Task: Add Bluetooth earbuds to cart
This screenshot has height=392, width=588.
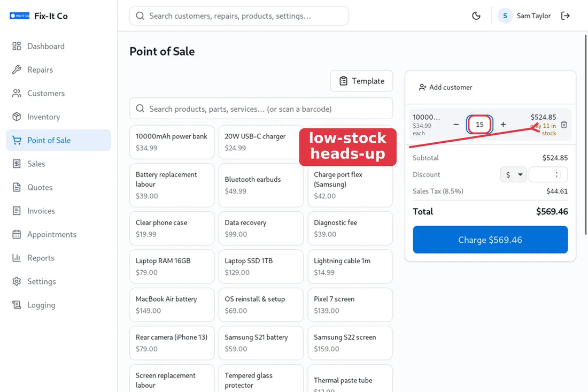Action: point(261,186)
